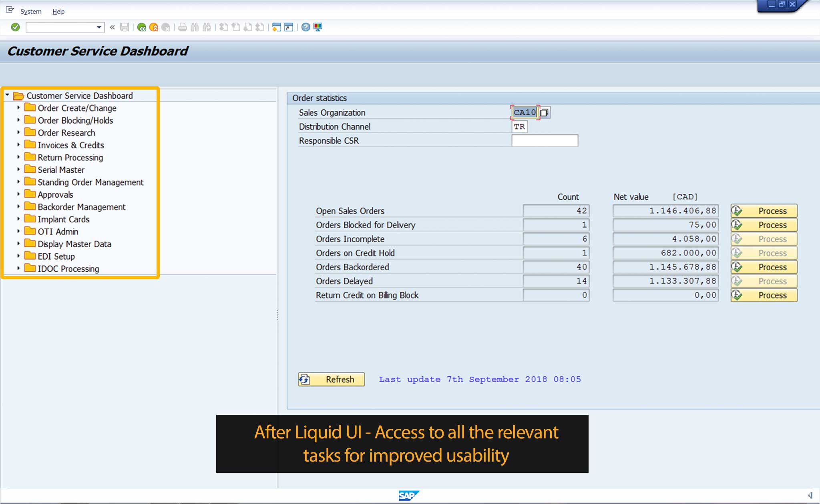This screenshot has width=820, height=504.
Task: Open the command field dropdown arrow
Action: point(98,27)
